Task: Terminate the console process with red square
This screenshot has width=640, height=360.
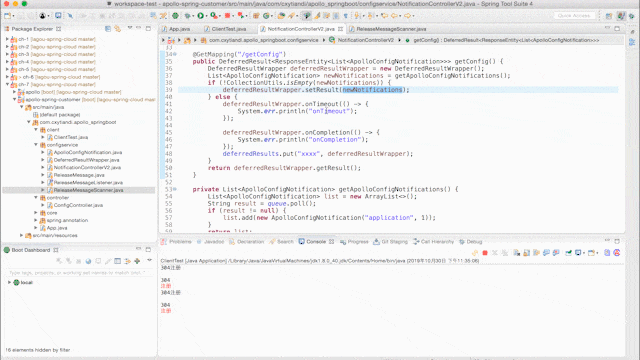Action: click(485, 253)
